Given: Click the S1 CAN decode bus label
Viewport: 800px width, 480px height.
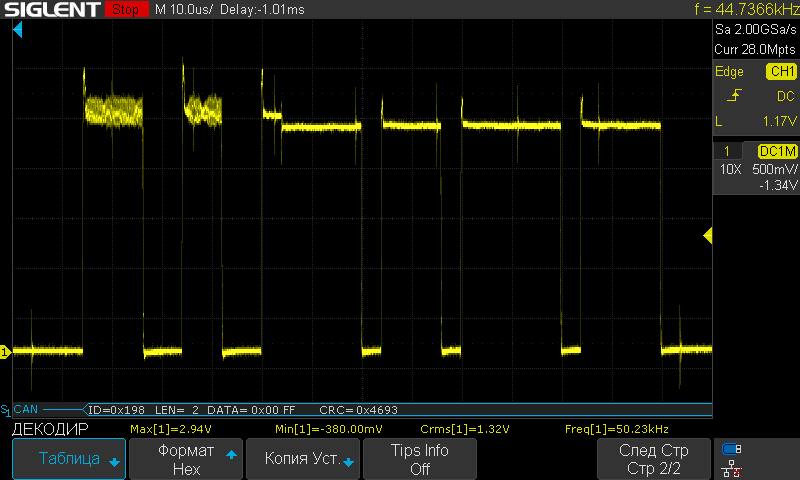Looking at the screenshot, I should 19,409.
